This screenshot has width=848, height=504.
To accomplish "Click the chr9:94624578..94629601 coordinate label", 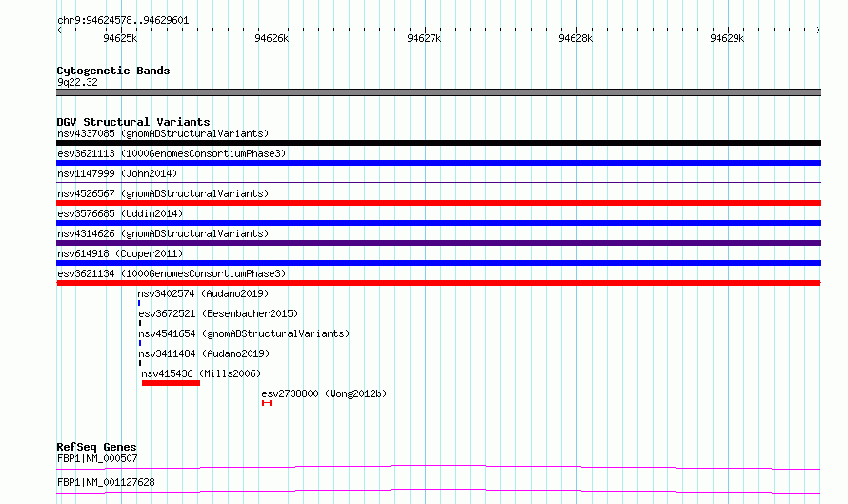I will pos(123,21).
